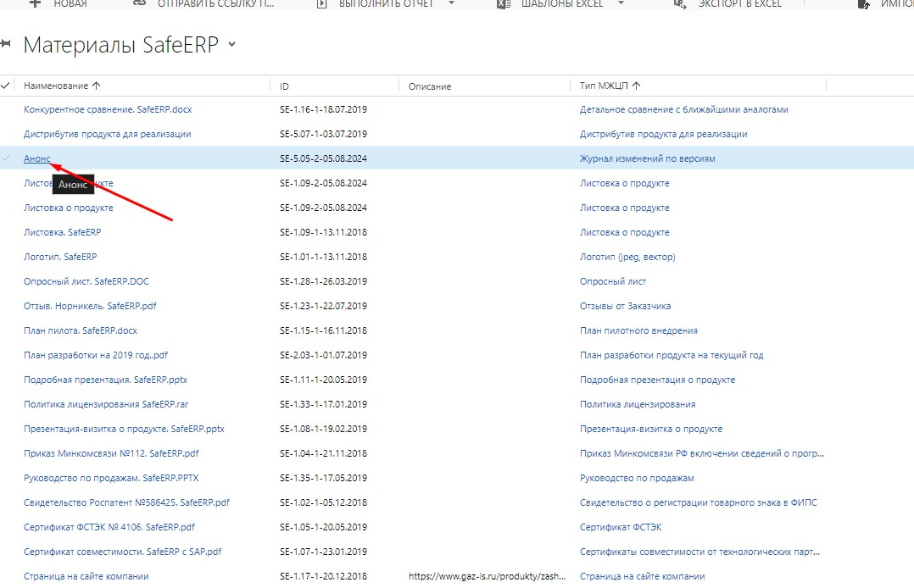Sort by the Тип МЖЦП column header
Screen dimensions: 914x588
604,86
